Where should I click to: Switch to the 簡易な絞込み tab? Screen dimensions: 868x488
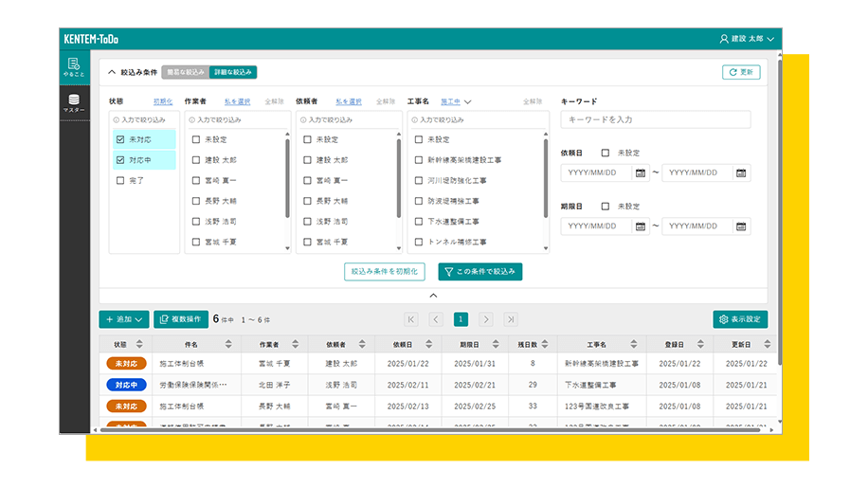pos(184,72)
